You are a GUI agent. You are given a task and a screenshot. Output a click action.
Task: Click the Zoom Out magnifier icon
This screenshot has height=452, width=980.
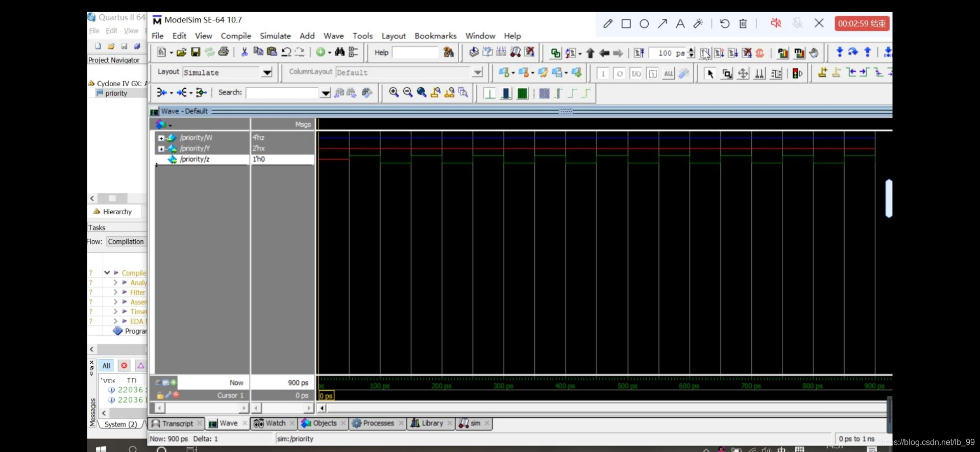pos(407,92)
